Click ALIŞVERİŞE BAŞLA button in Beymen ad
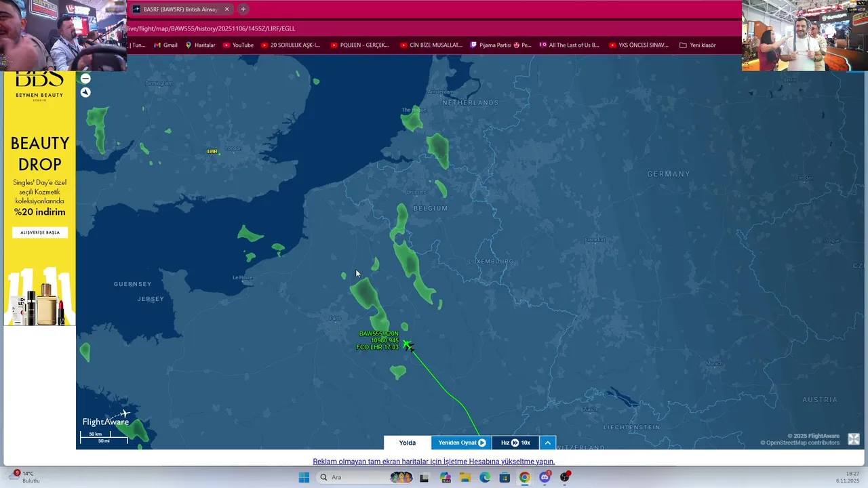 (40, 232)
